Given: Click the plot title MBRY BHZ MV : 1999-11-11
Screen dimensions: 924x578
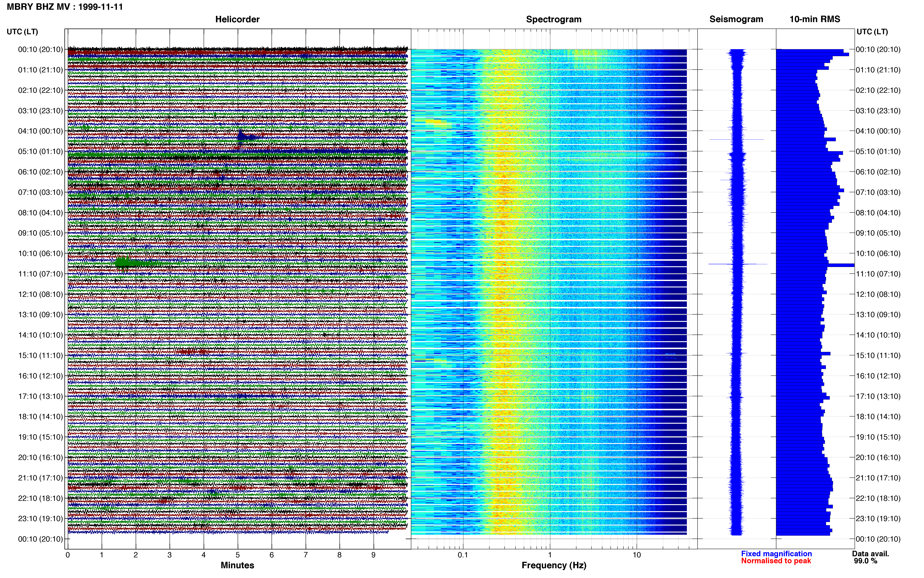Looking at the screenshot, I should [65, 7].
